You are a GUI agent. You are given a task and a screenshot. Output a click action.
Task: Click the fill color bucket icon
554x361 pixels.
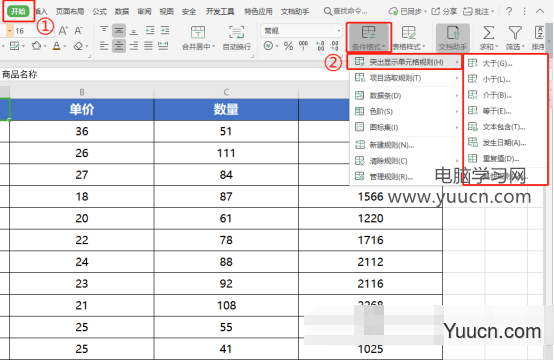coord(36,46)
